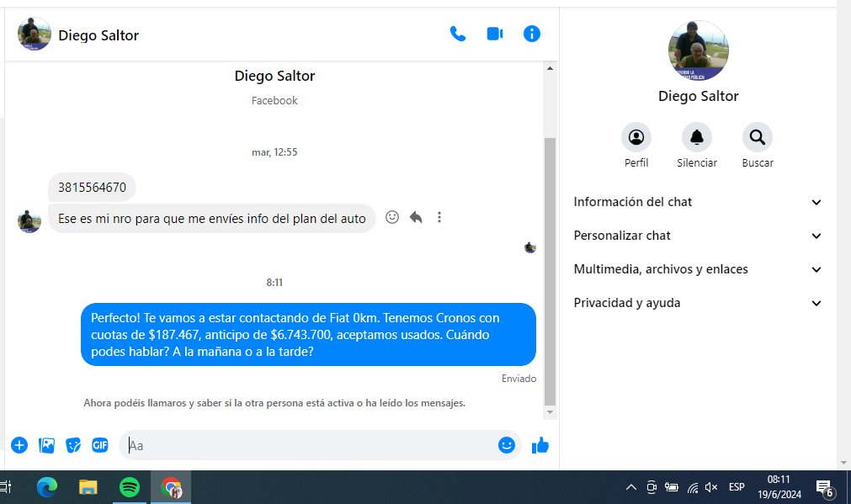Start a voice call with Diego Saltor
851x504 pixels.
click(x=457, y=34)
